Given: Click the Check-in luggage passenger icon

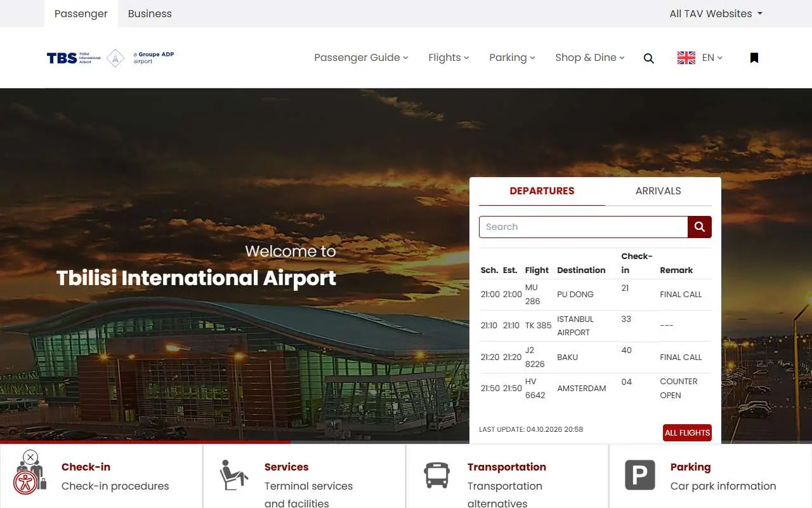Looking at the screenshot, I should (31, 475).
